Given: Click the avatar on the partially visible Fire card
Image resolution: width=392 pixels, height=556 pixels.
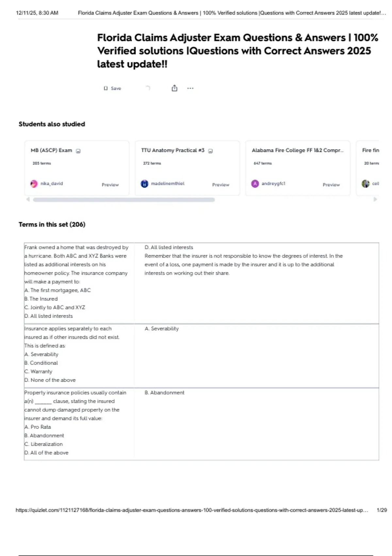Looking at the screenshot, I should 366,184.
